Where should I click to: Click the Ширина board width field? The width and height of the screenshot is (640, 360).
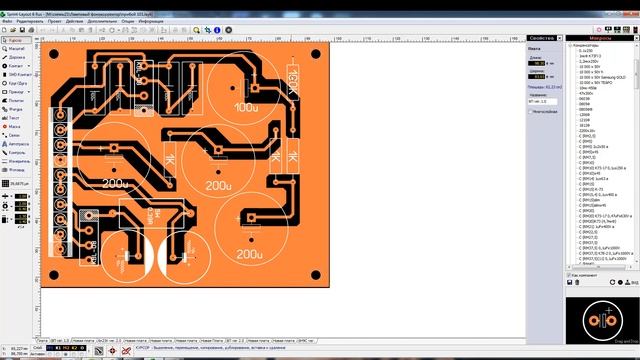[536, 76]
